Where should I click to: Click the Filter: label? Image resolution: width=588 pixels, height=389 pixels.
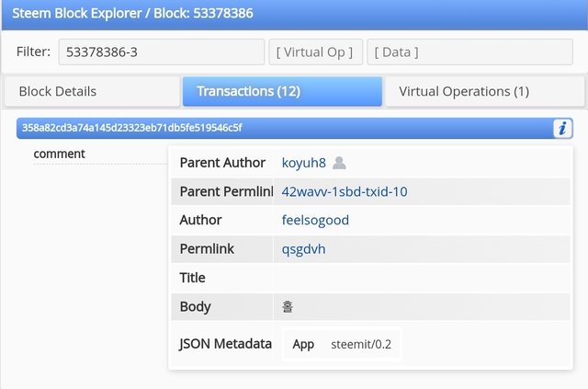(33, 51)
